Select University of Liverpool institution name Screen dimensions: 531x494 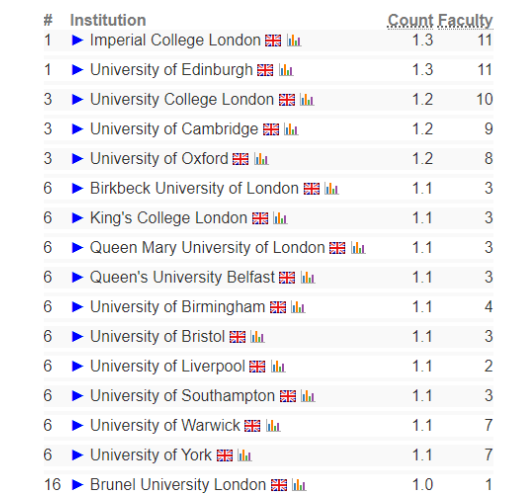point(168,366)
